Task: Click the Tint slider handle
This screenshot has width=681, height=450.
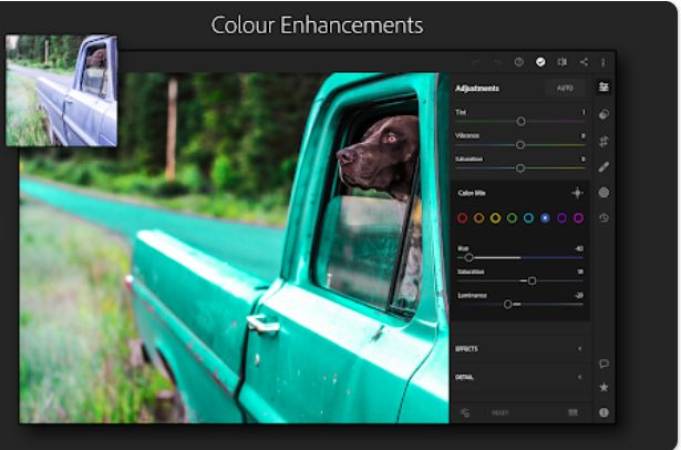Action: point(521,122)
